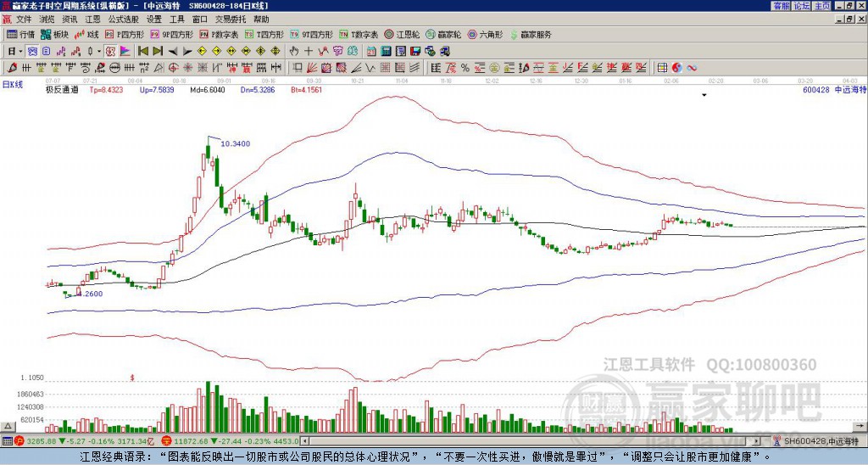
Task: Open the 浏览 menu
Action: pos(47,20)
